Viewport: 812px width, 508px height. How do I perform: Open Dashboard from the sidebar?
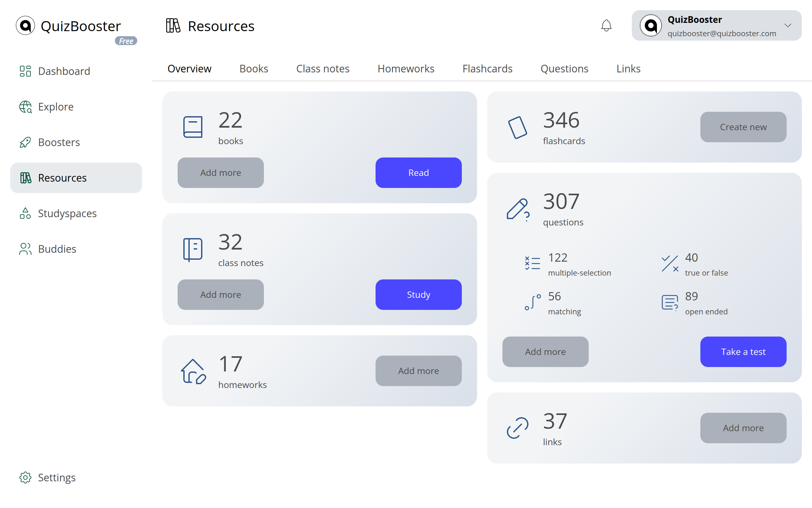click(76, 71)
